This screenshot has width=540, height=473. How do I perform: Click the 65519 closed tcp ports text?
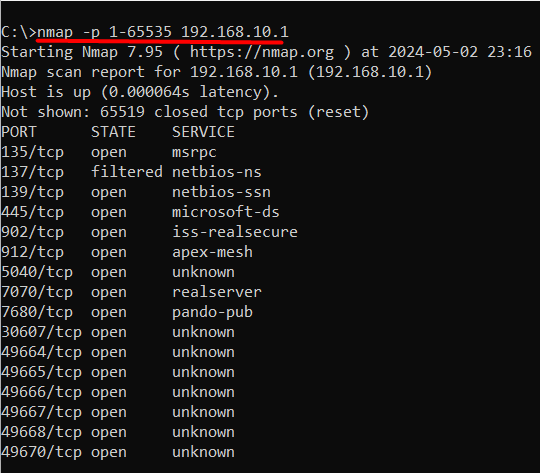click(198, 112)
